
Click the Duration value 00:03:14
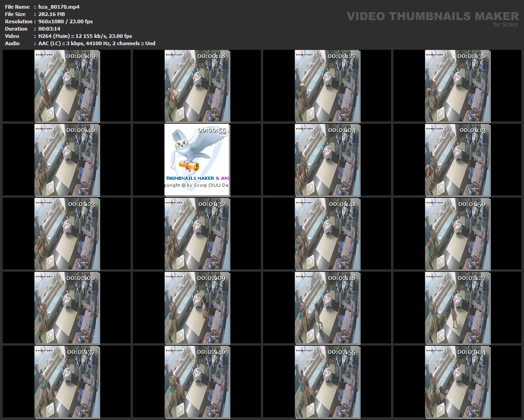(x=49, y=29)
